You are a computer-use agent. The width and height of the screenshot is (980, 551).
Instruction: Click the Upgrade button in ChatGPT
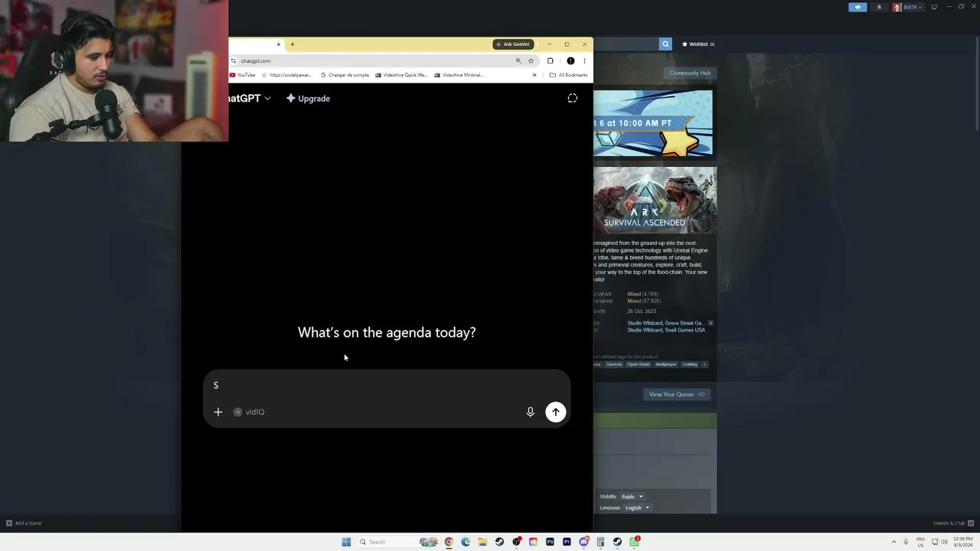point(308,98)
